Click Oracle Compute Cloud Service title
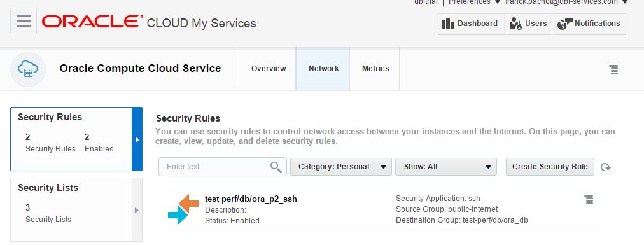Screen dimensions: 644x245 (x=140, y=69)
